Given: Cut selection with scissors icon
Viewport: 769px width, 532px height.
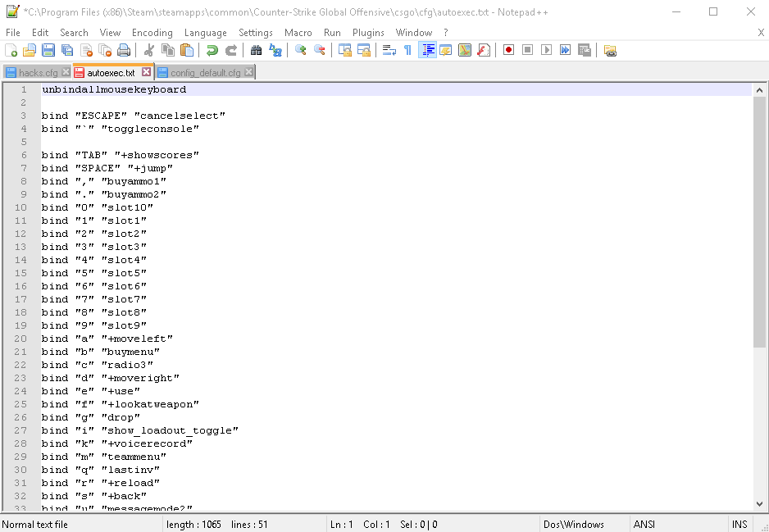Looking at the screenshot, I should [x=149, y=50].
